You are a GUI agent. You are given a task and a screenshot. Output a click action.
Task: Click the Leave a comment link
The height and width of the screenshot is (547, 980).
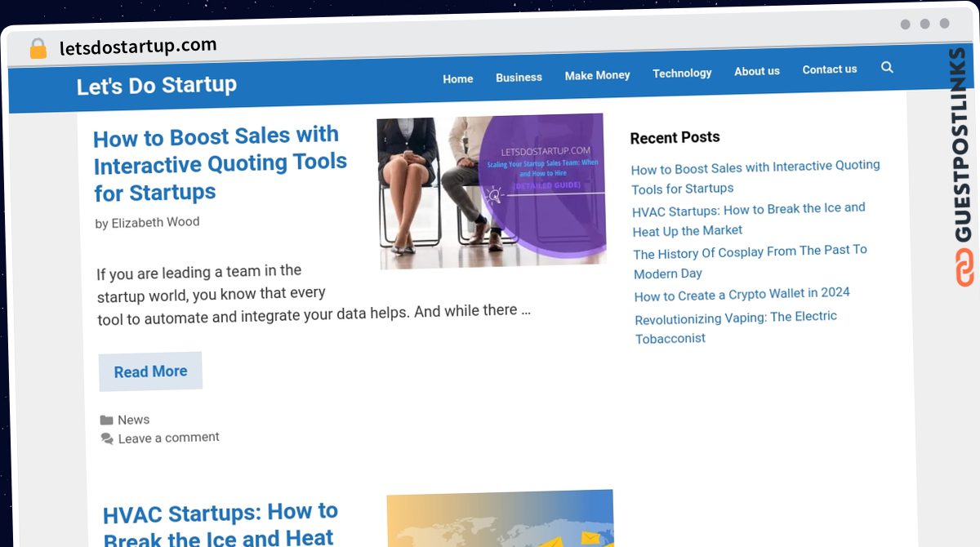tap(168, 438)
